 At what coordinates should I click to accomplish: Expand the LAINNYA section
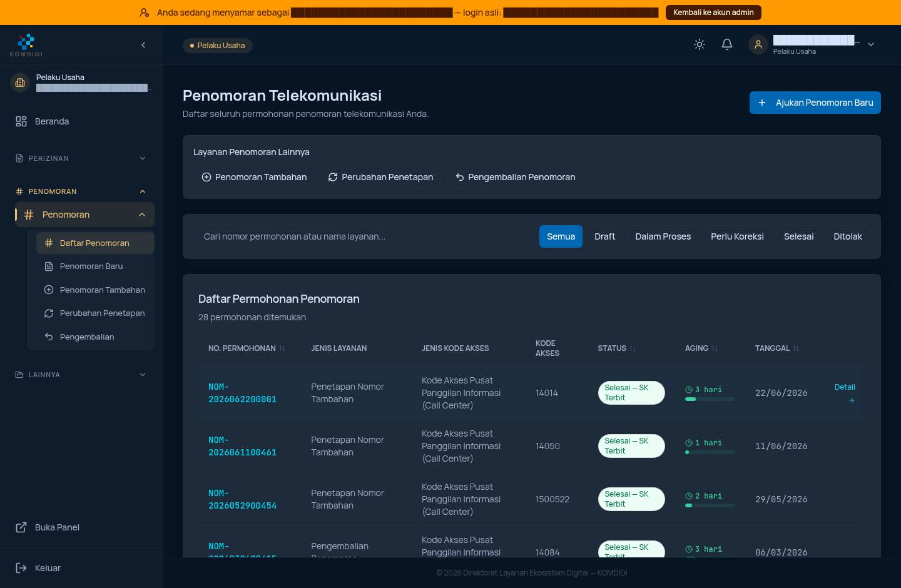click(x=81, y=375)
